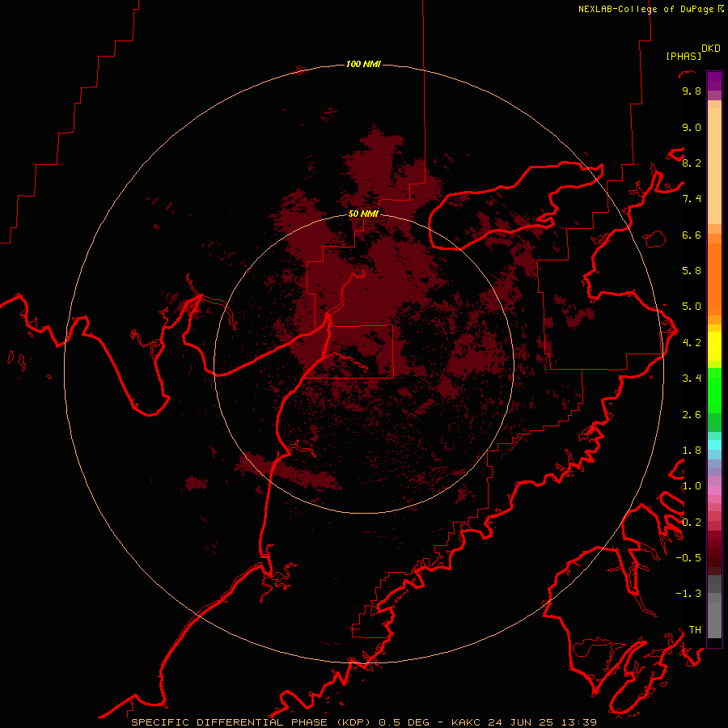This screenshot has width=728, height=728.
Task: Click the cyan band on the color bar
Action: [x=714, y=445]
